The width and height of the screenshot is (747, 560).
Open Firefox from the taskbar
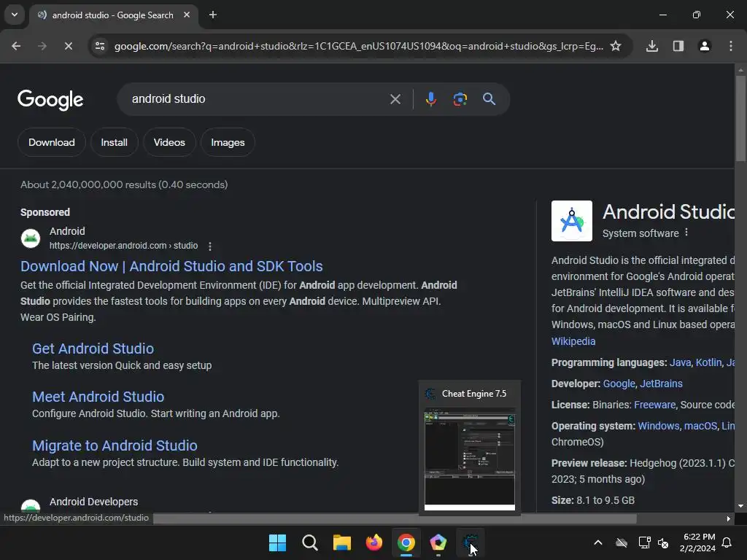pos(374,542)
